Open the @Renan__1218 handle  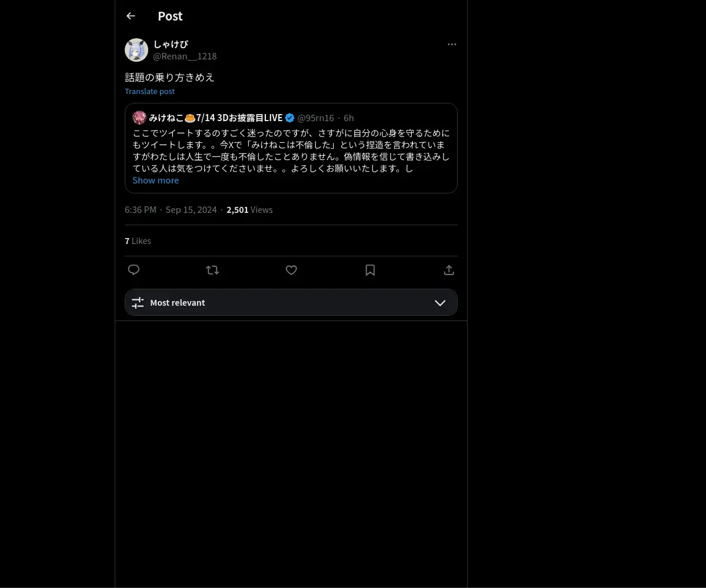185,56
